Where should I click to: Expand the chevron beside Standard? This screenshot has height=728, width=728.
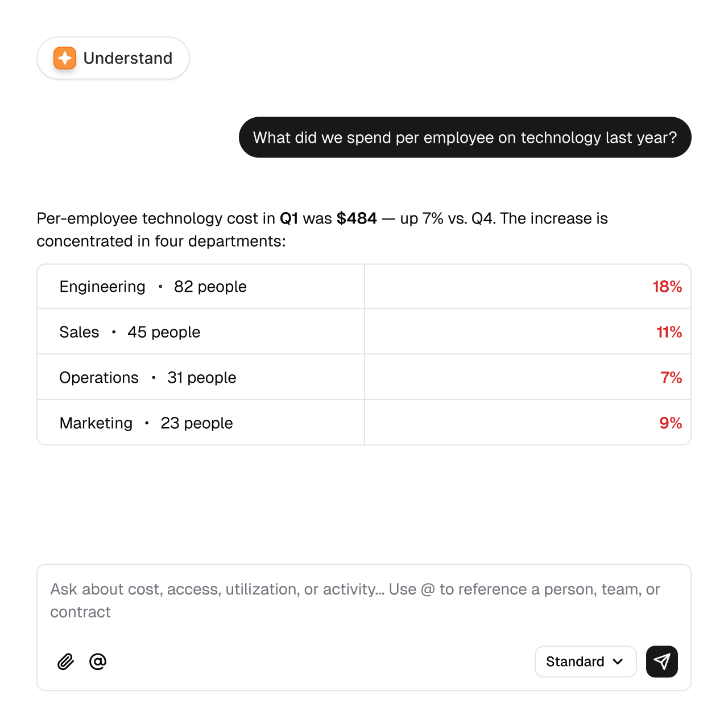(618, 661)
